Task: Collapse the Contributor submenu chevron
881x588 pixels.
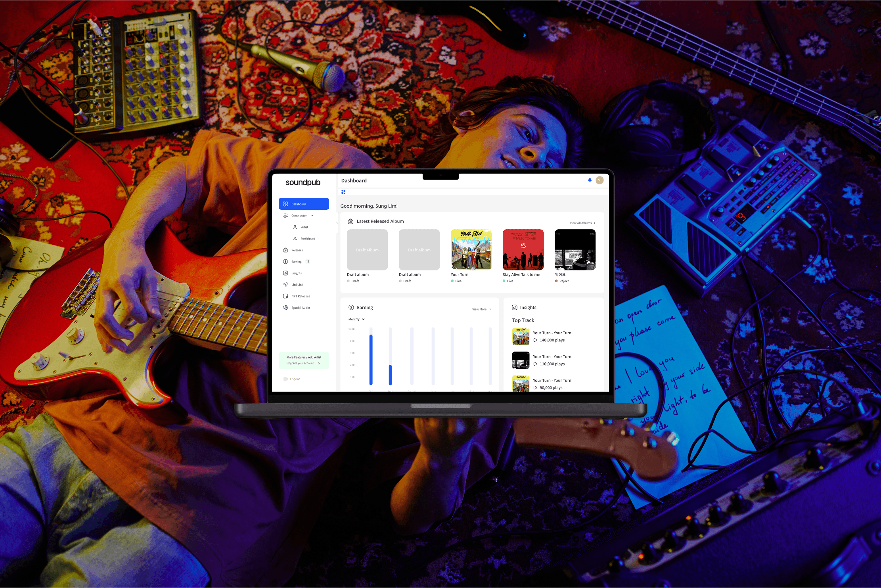Action: coord(312,216)
